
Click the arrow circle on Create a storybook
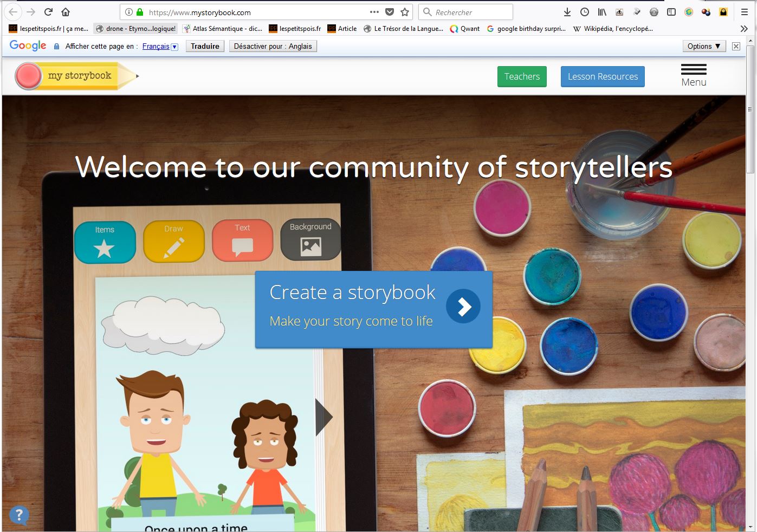(463, 307)
